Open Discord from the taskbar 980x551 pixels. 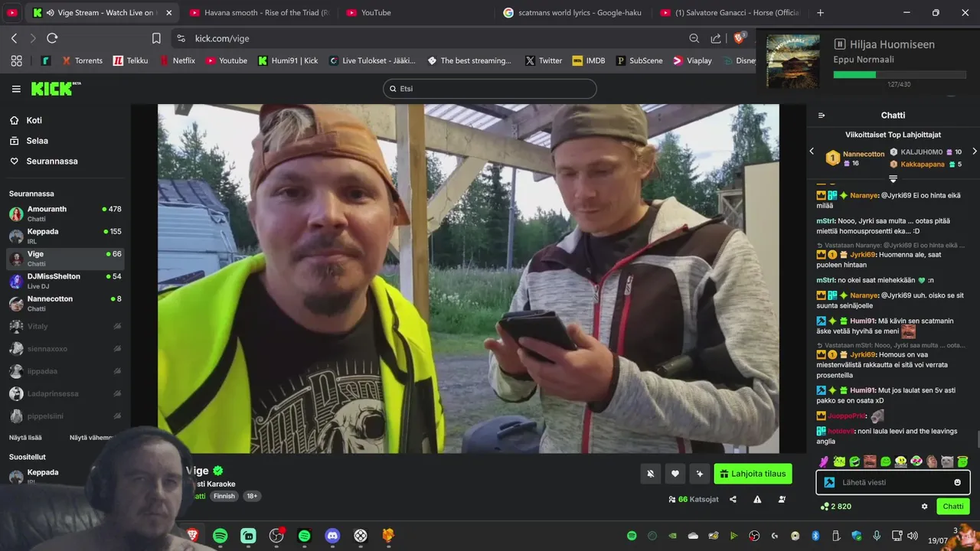(332, 536)
